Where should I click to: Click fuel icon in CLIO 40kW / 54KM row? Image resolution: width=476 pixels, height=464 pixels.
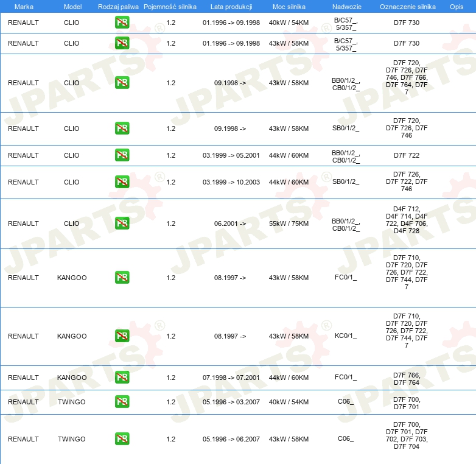[122, 23]
